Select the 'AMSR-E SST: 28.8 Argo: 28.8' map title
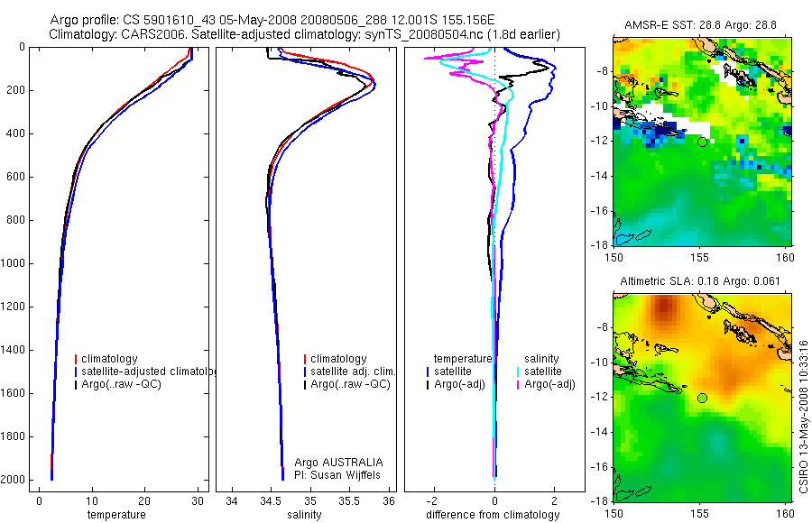The width and height of the screenshot is (812, 523). pos(700,25)
